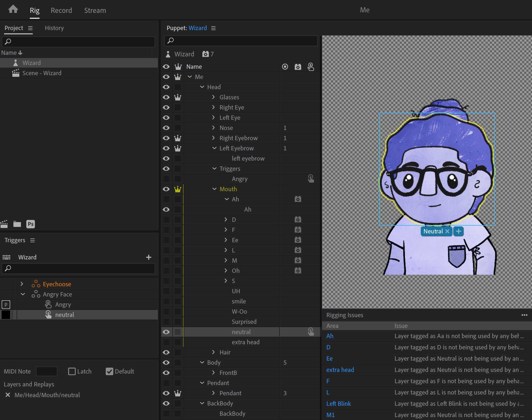
Task: Expand the Right Eye layer group
Action: (x=213, y=107)
